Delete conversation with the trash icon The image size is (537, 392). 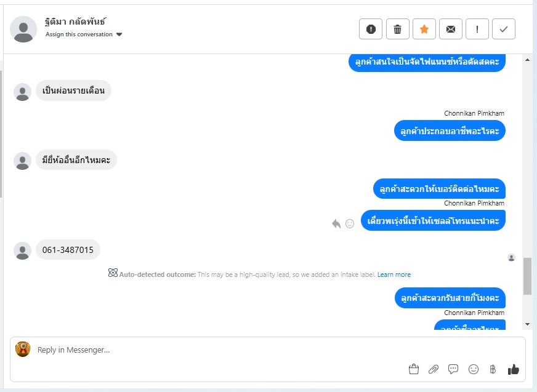pyautogui.click(x=397, y=29)
